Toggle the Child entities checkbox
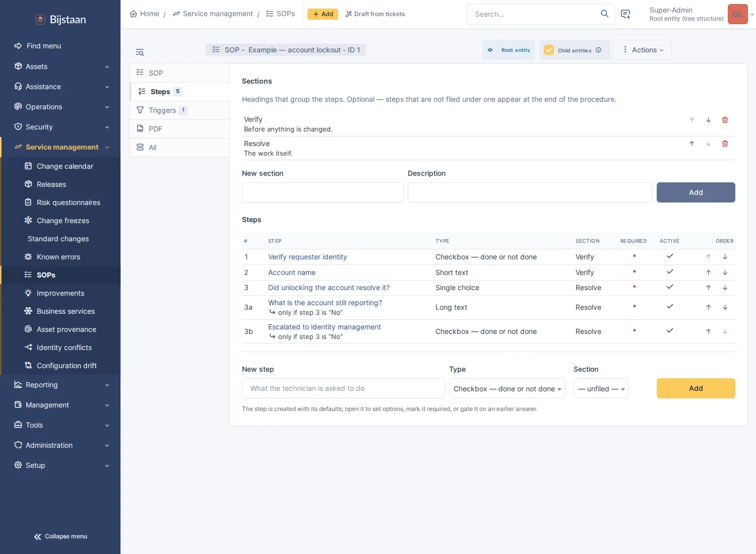Image resolution: width=756 pixels, height=554 pixels. (x=549, y=50)
